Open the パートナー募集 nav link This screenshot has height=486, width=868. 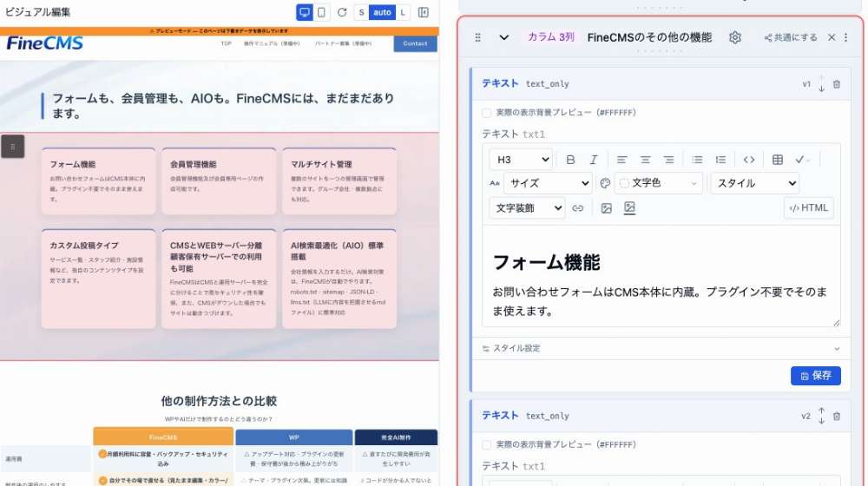343,43
